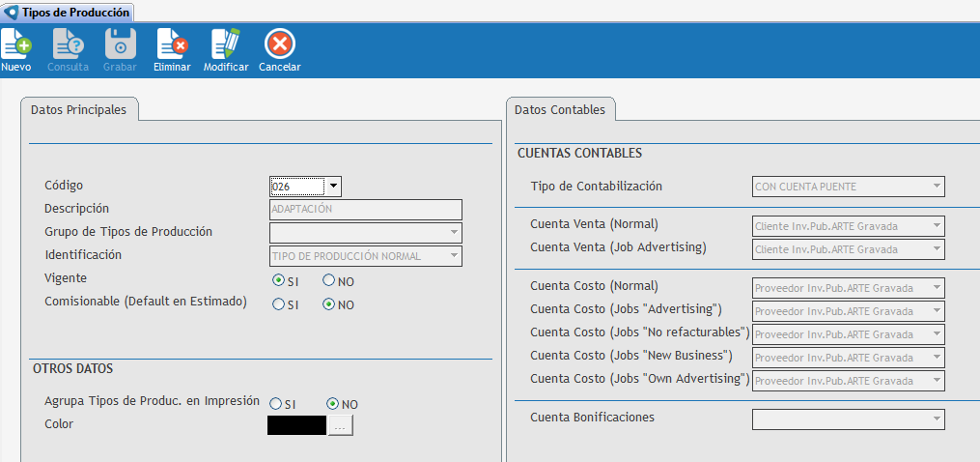This screenshot has width=980, height=462.
Task: Click the Cancelar red X icon
Action: 279,44
